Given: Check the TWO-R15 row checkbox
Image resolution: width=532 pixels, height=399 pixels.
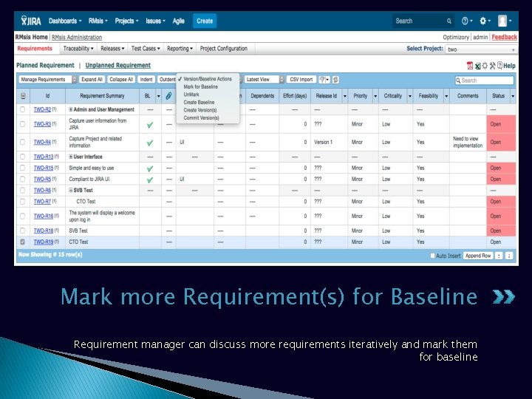Looking at the screenshot, I should tap(22, 168).
